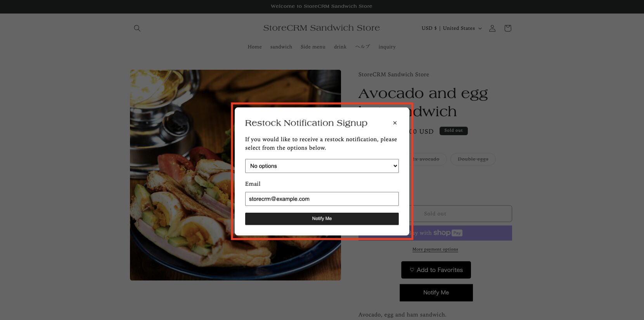Go to the Home menu item
Screen dimensions: 644x320
coord(254,47)
